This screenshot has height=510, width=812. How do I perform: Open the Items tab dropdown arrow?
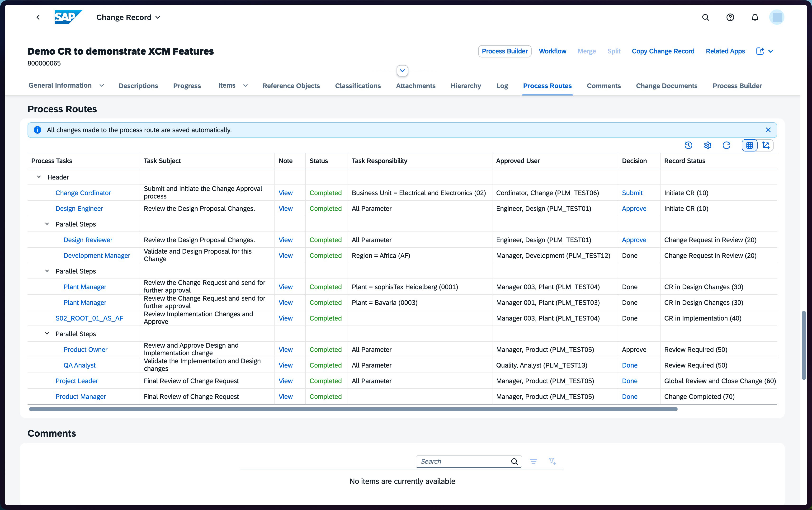click(x=245, y=86)
